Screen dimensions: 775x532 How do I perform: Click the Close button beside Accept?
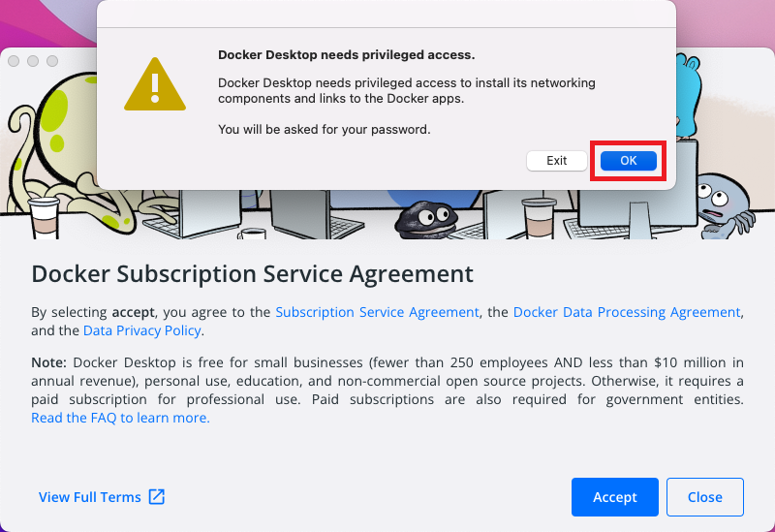click(x=704, y=497)
